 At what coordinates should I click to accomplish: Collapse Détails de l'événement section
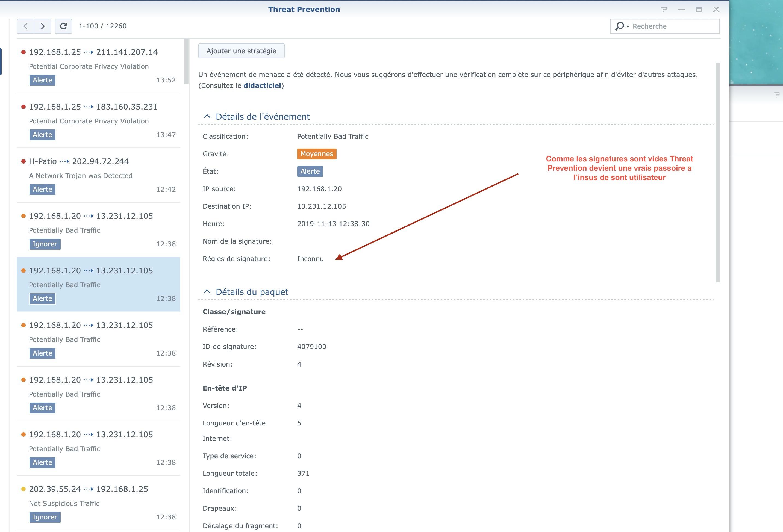pyautogui.click(x=207, y=117)
